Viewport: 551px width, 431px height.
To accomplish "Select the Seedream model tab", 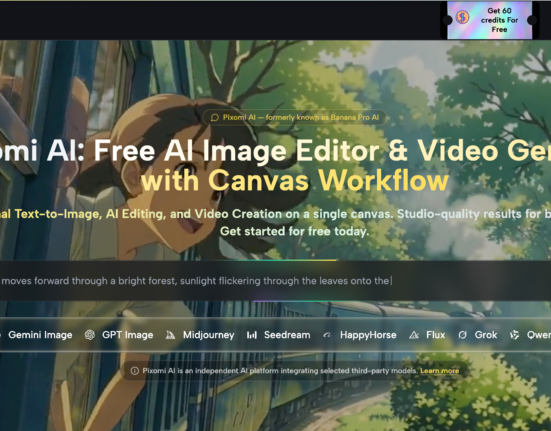I will 279,335.
